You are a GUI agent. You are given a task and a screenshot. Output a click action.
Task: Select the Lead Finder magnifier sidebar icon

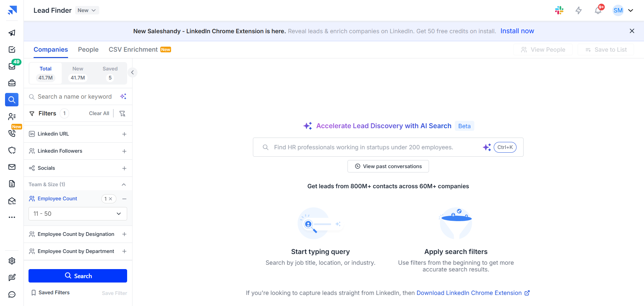point(12,100)
